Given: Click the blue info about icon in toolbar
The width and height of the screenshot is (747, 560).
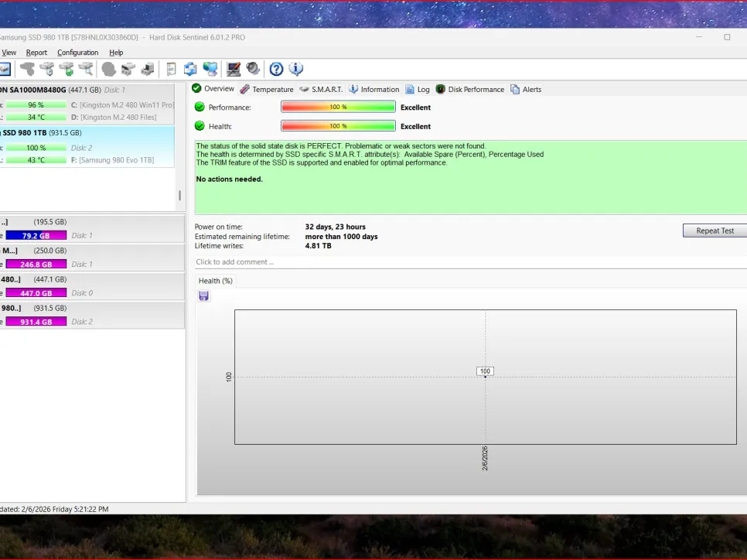Looking at the screenshot, I should pos(296,70).
